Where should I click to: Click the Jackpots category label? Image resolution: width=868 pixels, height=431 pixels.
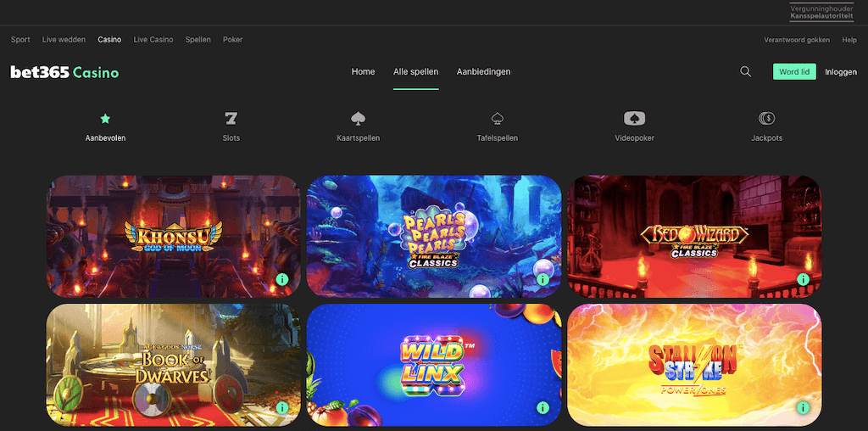point(766,138)
